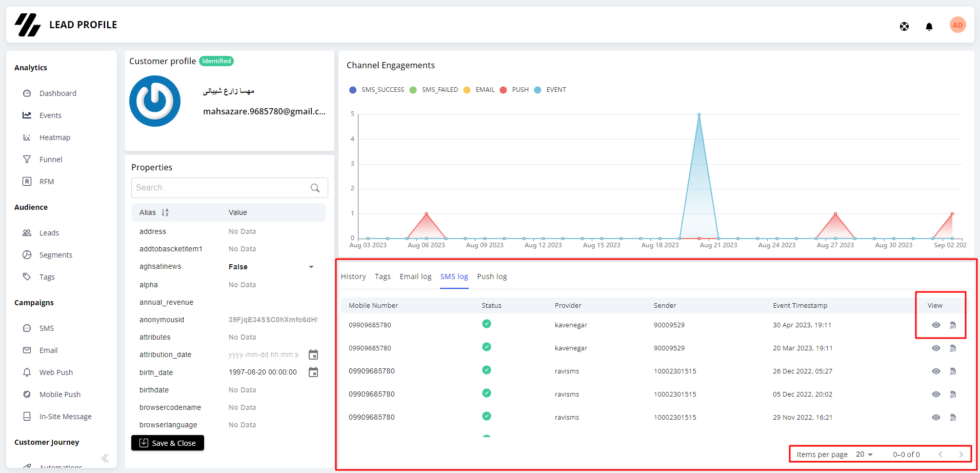Open the AD user avatar menu
This screenshot has height=473, width=980.
click(957, 25)
